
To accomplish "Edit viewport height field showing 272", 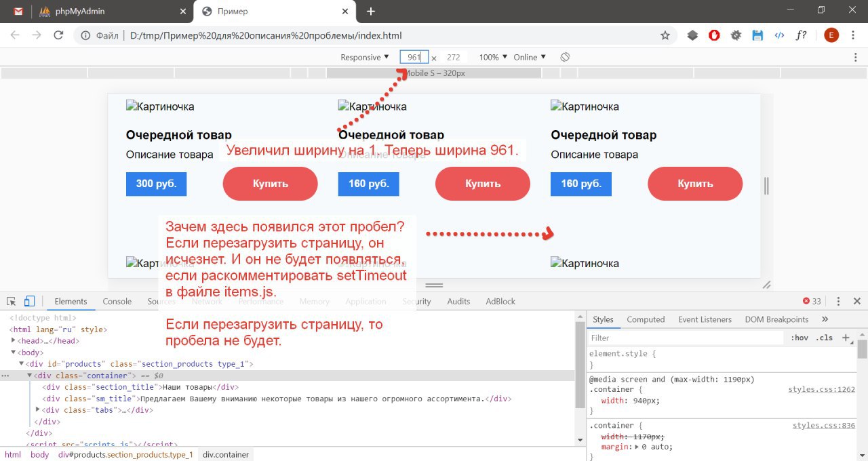I will point(454,58).
